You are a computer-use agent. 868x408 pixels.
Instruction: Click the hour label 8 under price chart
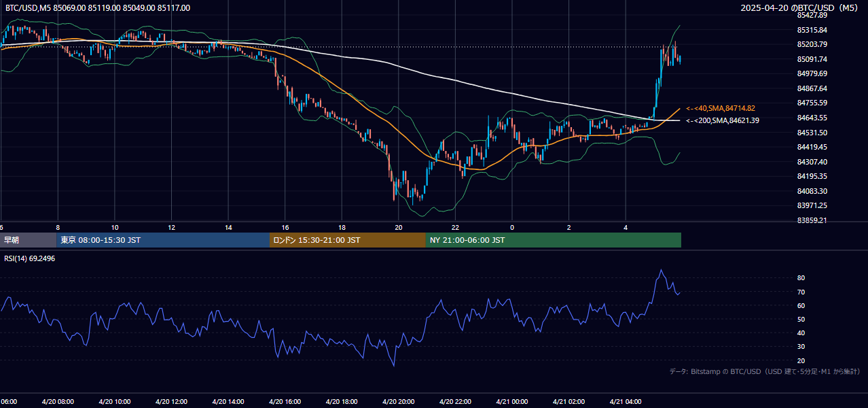click(58, 228)
